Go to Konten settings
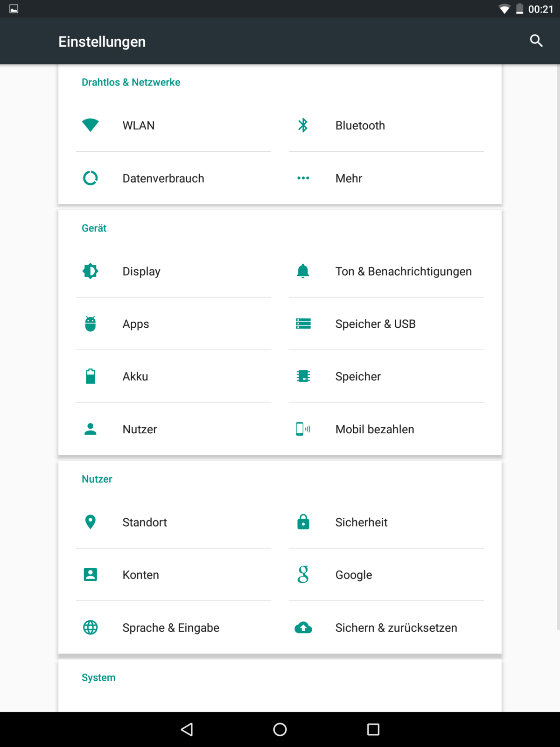Screen dimensions: 560x747 click(140, 575)
